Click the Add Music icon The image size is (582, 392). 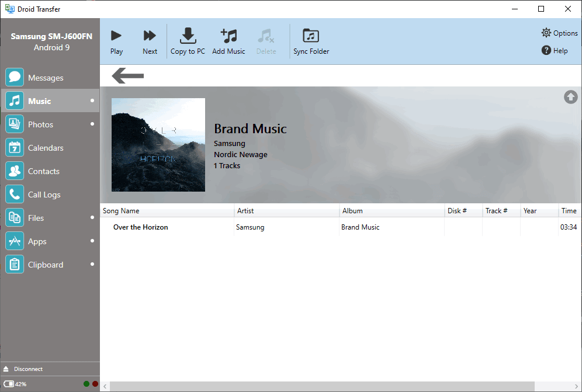[228, 36]
